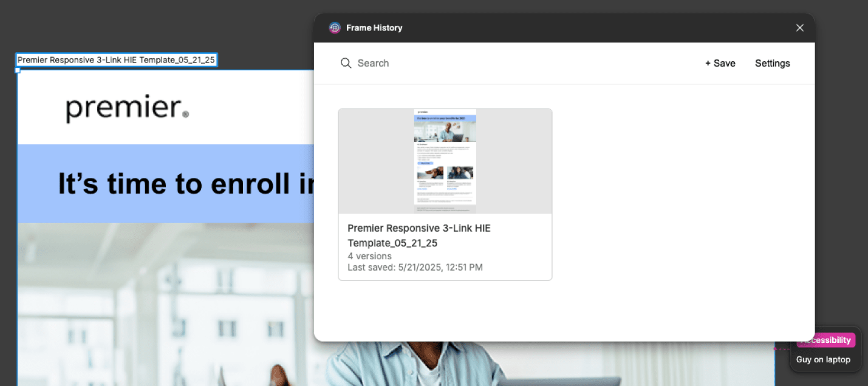Viewport: 868px width, 386px height.
Task: Select the frame name label above the canvas
Action: pyautogui.click(x=116, y=60)
